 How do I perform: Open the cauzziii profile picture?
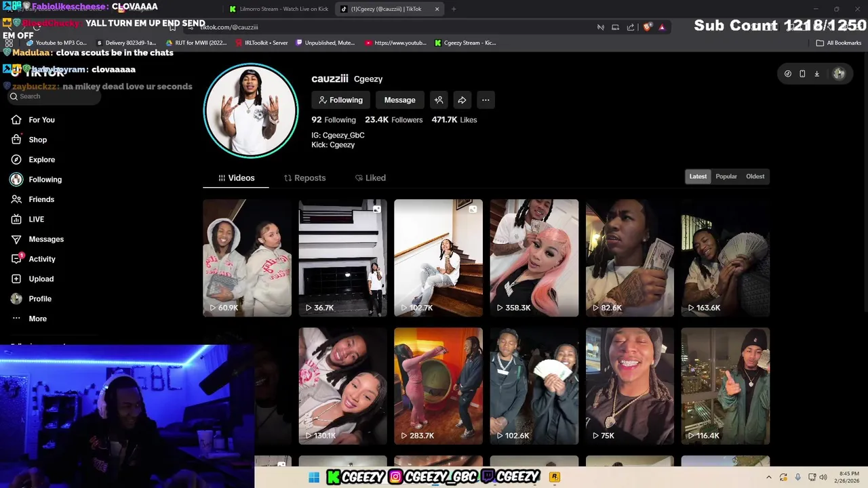(x=251, y=110)
